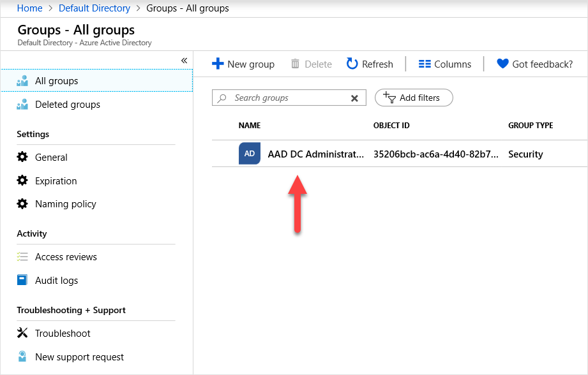588x375 pixels.
Task: Sort by the GROUP TYPE column header
Action: pyautogui.click(x=531, y=126)
